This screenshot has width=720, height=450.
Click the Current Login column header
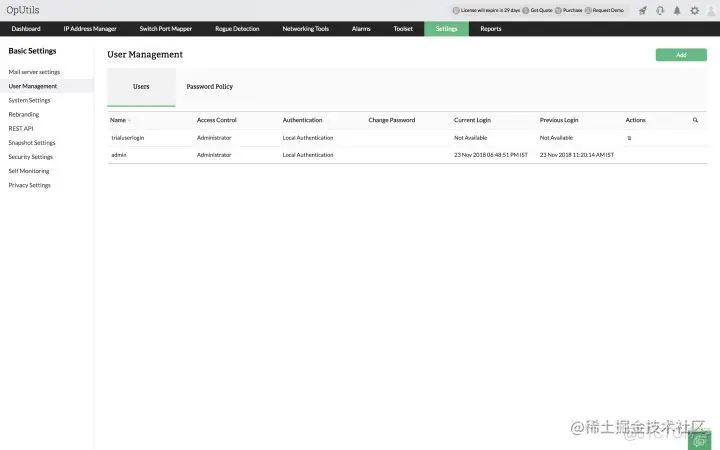click(472, 120)
